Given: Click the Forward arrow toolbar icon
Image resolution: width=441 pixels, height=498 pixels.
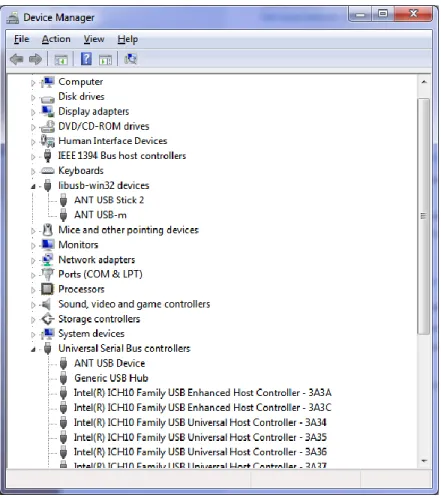Looking at the screenshot, I should click(x=35, y=59).
